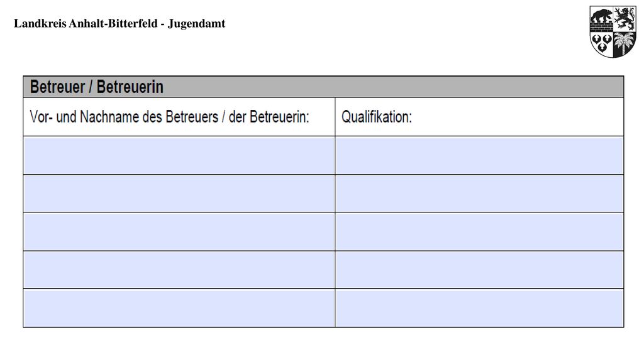The width and height of the screenshot is (644, 362).
Task: Click the Landkreis coat of arms logo
Action: 613,31
